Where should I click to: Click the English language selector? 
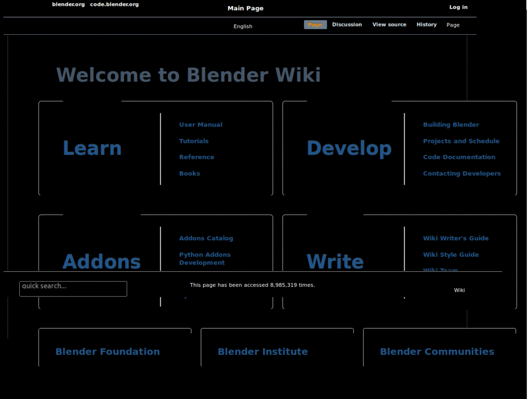(243, 26)
